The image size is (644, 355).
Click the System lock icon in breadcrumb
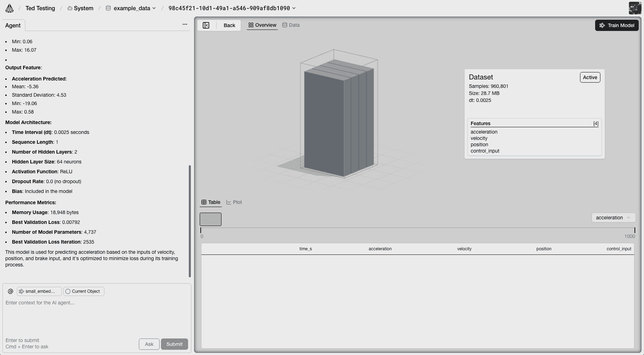69,8
